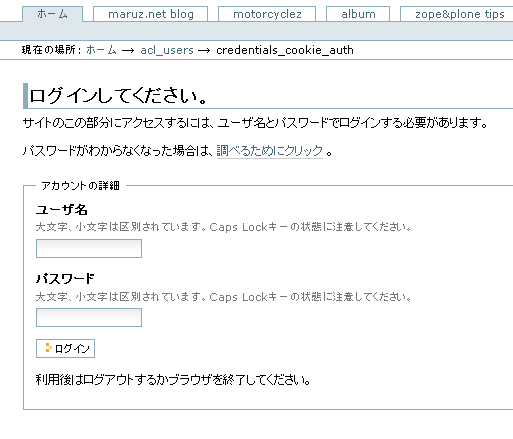Viewport: 513px width, 439px height.
Task: Open the album tab
Action: (358, 14)
